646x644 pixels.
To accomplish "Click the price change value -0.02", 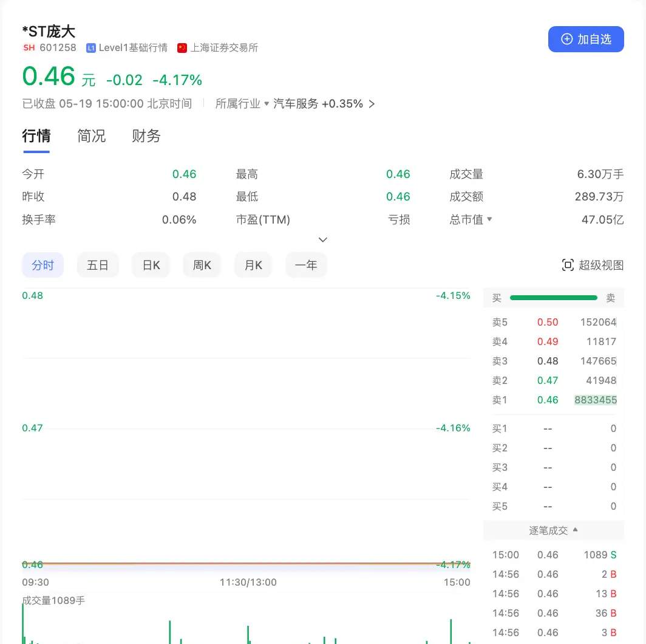I will (124, 80).
